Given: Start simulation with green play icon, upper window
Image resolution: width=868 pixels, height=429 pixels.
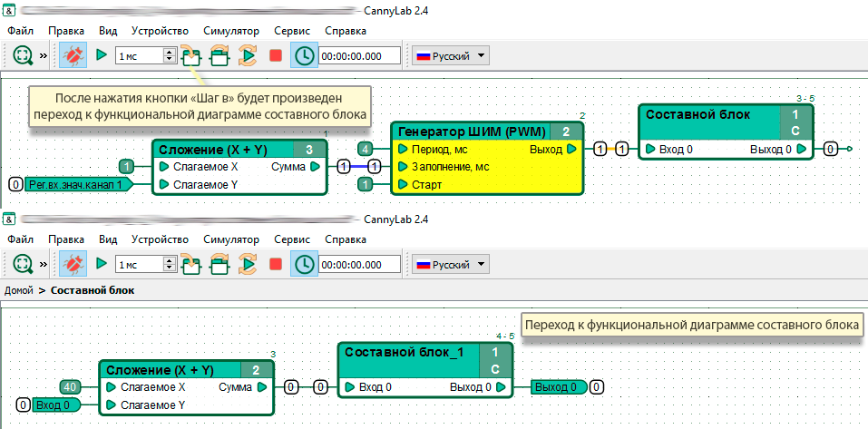Looking at the screenshot, I should click(x=102, y=54).
